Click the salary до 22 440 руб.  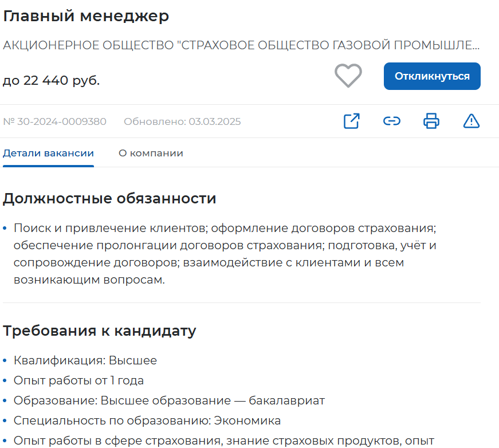(x=51, y=81)
